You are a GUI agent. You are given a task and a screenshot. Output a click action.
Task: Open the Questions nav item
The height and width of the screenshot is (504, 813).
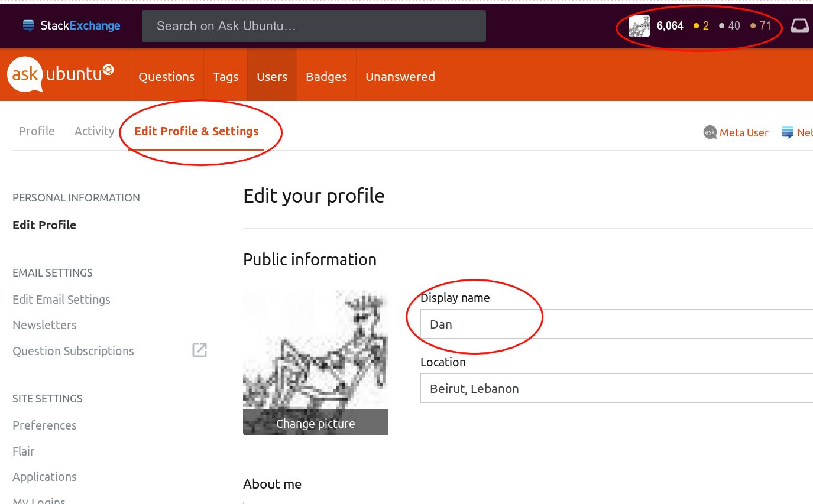pos(167,77)
